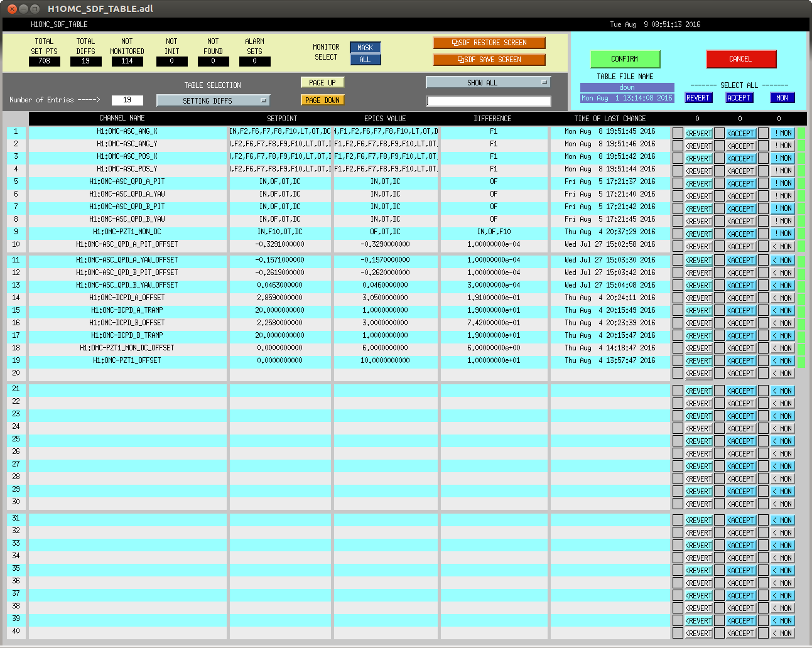Click the CHANNEL NAME column header
This screenshot has width=812, height=648.
122,118
